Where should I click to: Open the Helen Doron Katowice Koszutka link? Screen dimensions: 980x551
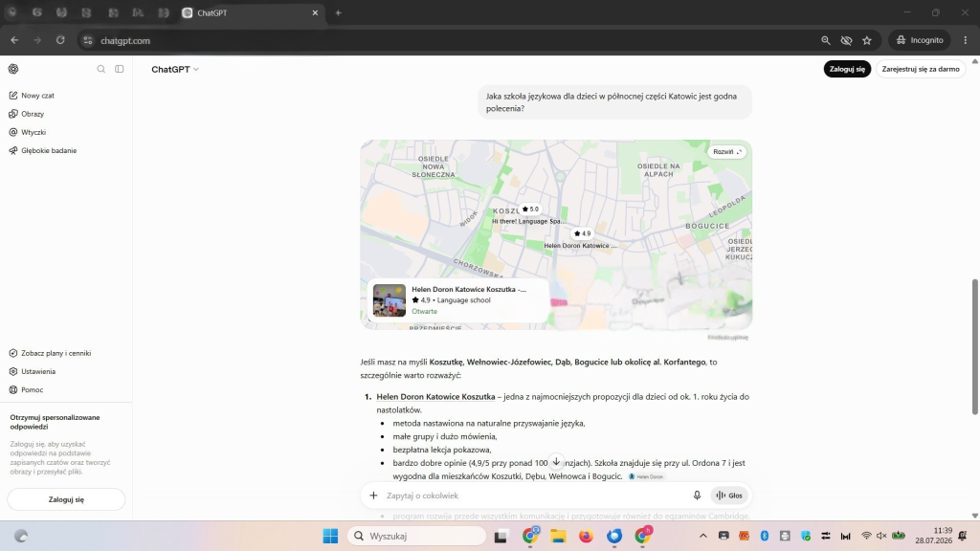coord(435,397)
